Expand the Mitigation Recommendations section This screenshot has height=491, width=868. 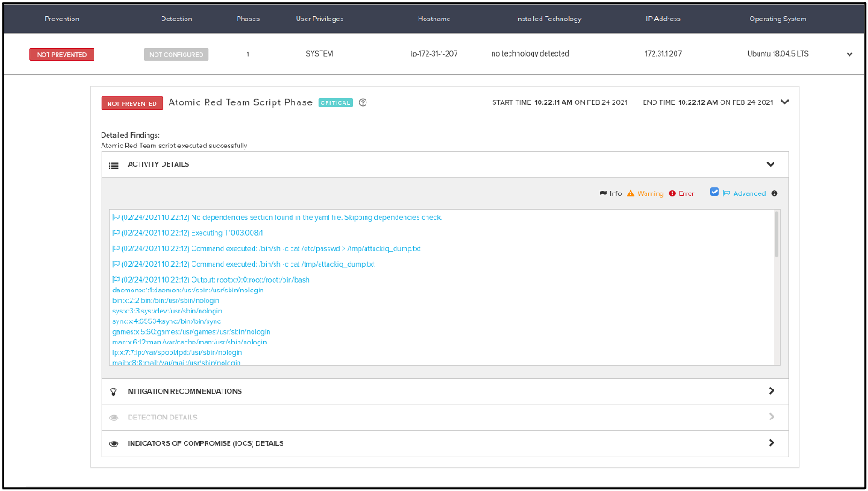tap(771, 391)
